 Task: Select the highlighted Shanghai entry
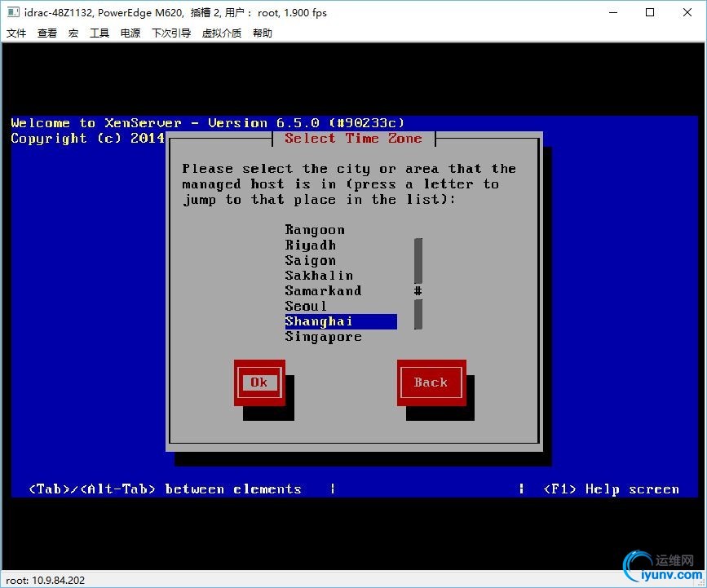click(x=341, y=321)
